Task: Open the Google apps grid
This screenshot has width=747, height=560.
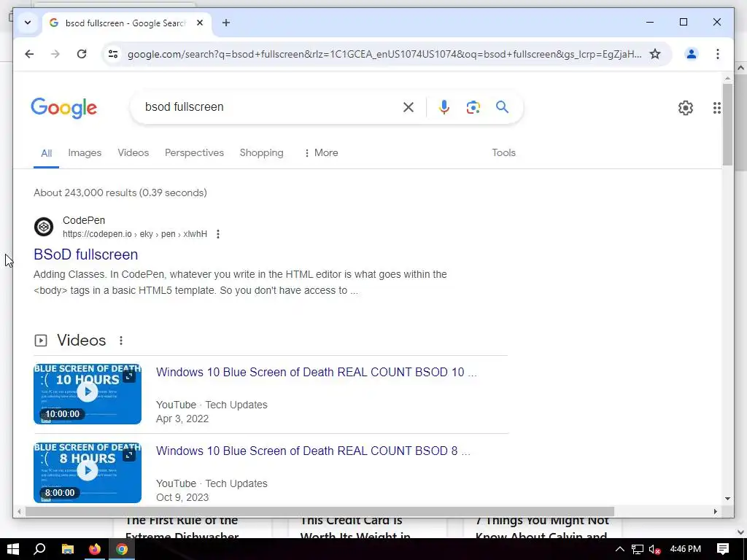Action: 716,108
